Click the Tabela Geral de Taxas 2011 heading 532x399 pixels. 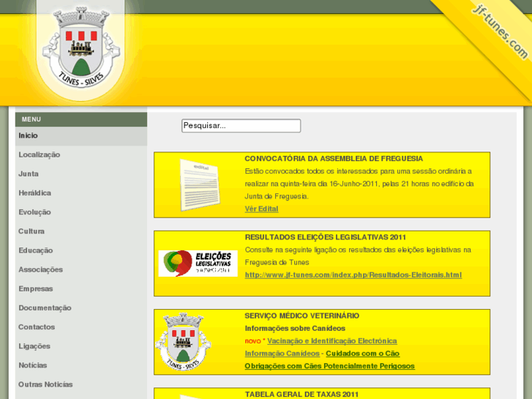point(301,395)
